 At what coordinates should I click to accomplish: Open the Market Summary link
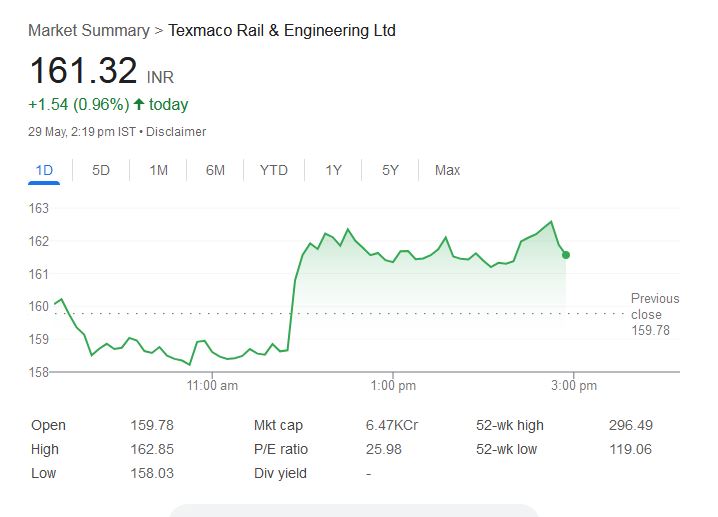point(88,31)
